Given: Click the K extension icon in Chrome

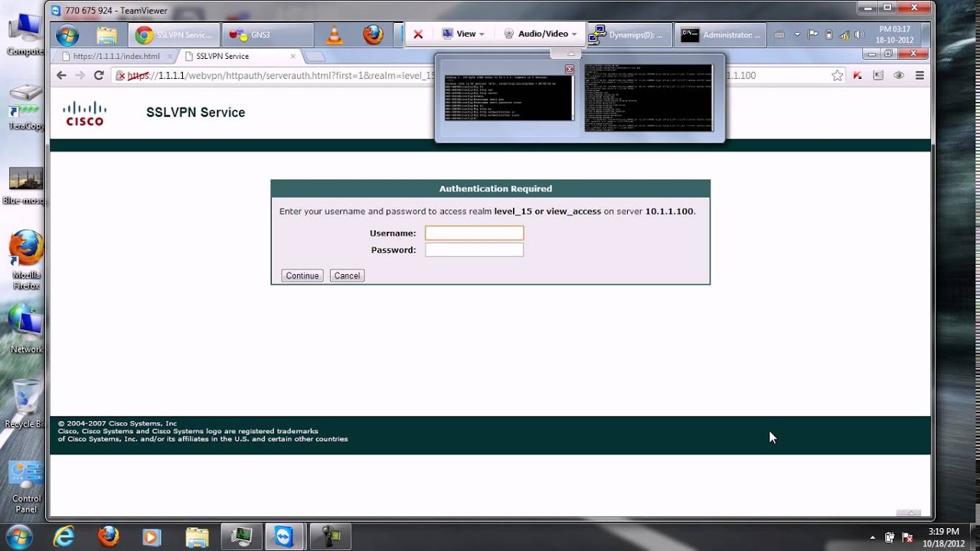Looking at the screenshot, I should [x=878, y=76].
